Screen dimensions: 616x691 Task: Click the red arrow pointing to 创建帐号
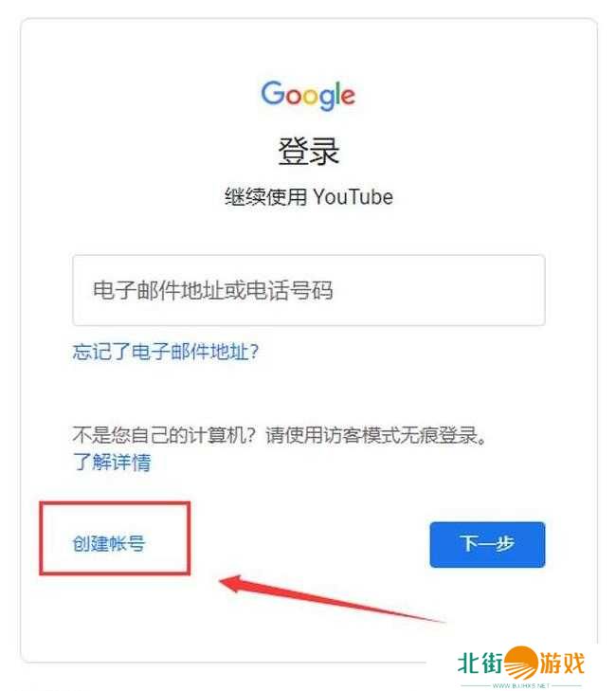333,598
